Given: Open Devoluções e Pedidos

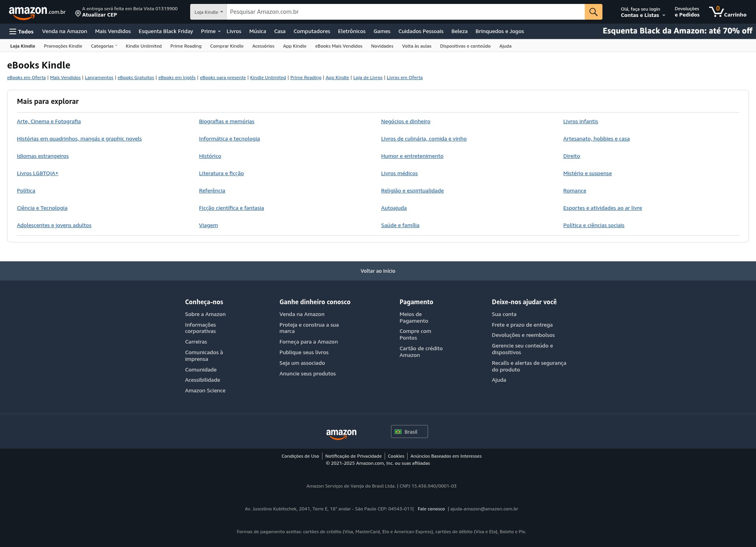Looking at the screenshot, I should coord(687,12).
